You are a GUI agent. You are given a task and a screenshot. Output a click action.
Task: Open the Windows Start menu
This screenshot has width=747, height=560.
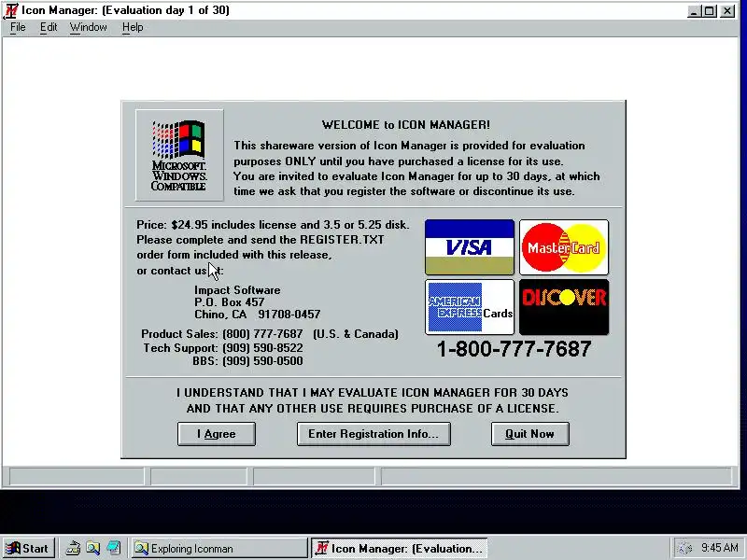(x=28, y=548)
